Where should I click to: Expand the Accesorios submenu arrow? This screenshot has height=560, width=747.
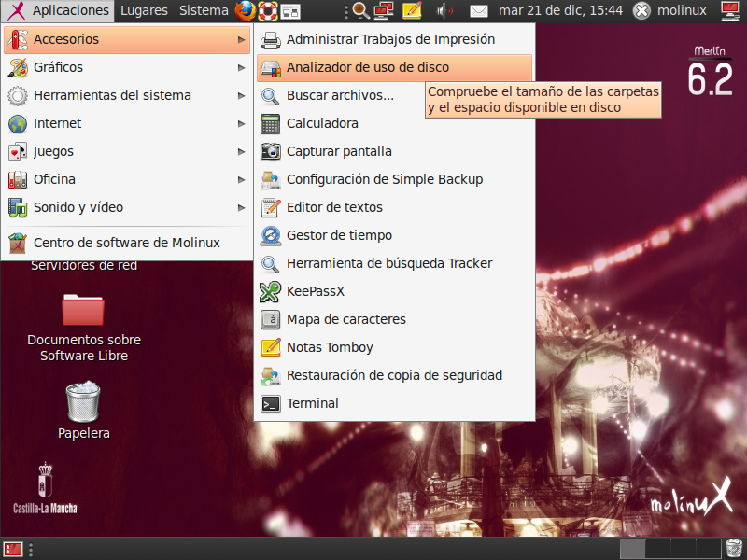coord(242,40)
